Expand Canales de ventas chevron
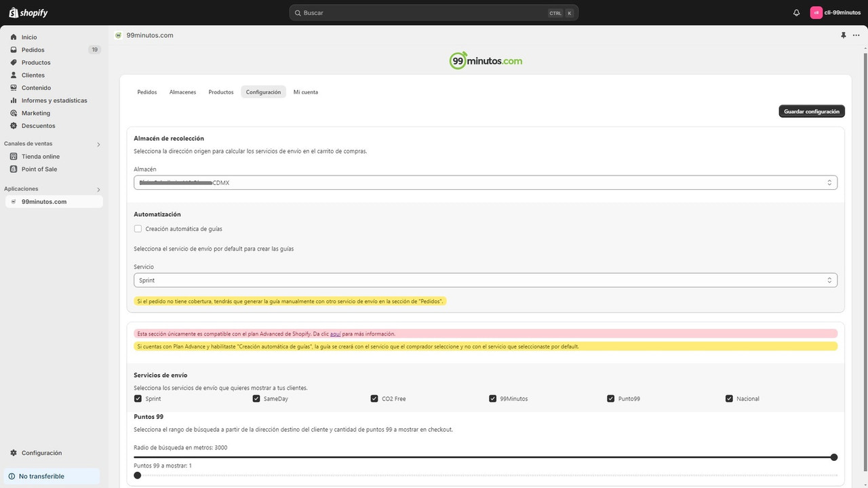The width and height of the screenshot is (868, 488). point(98,144)
